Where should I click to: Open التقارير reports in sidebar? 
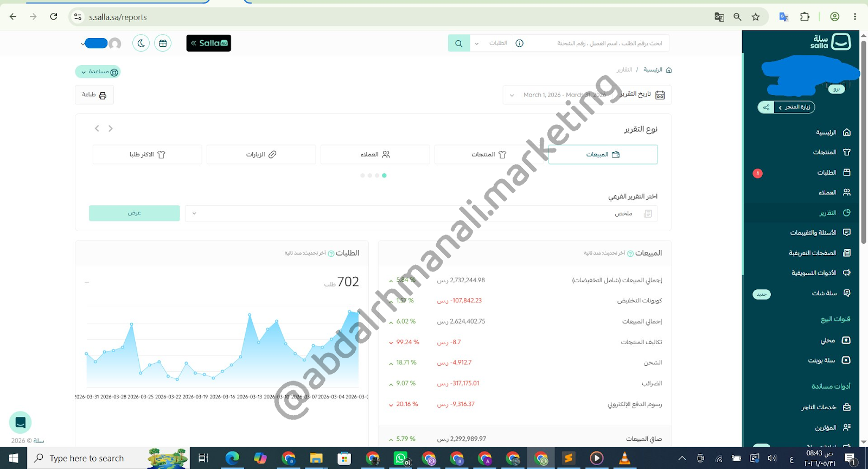point(834,213)
